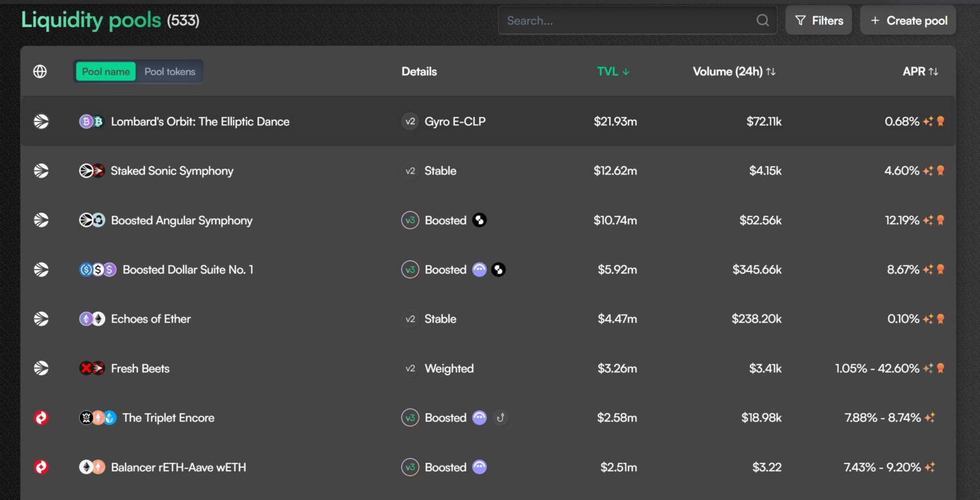This screenshot has height=500, width=980.
Task: Click the purple Aave icon on Balancer rETH-Aave wETH
Action: [x=480, y=467]
